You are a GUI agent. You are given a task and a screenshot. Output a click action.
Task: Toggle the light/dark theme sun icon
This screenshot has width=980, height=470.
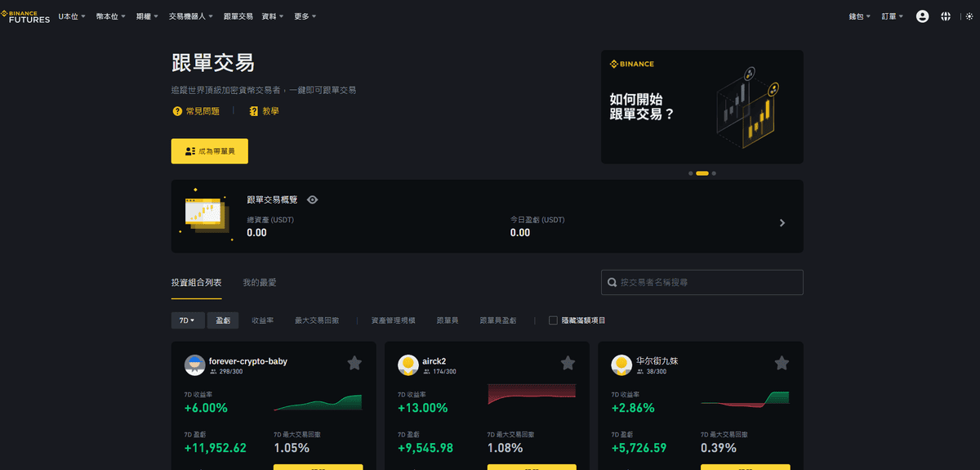[969, 16]
